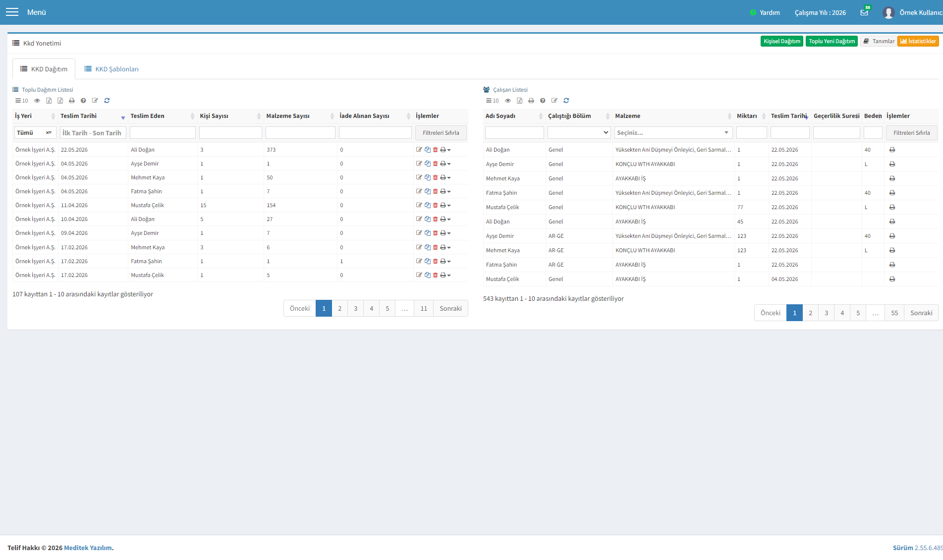Toggle column visibility eye in Toplu Dağıtım Listesi
Screen dimensions: 943x560
click(37, 101)
